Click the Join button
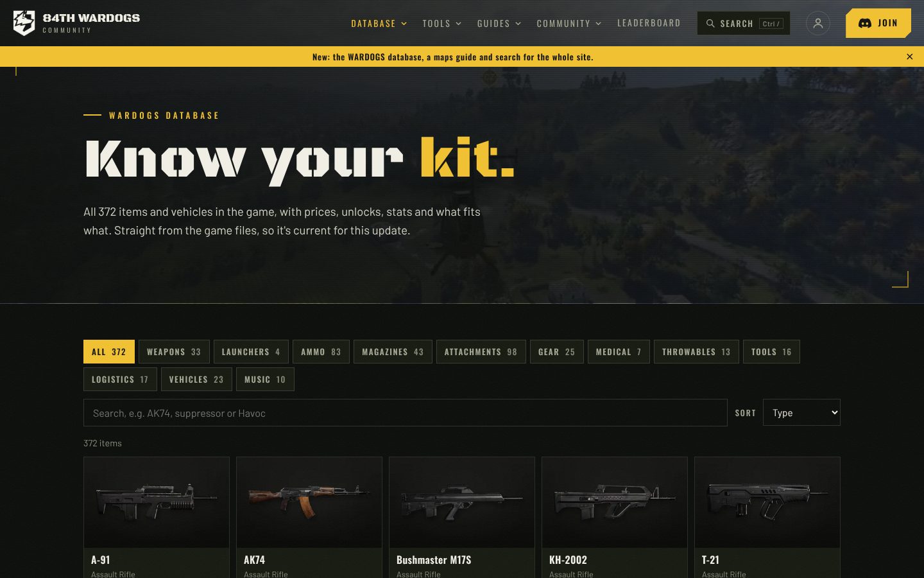 pyautogui.click(x=878, y=23)
